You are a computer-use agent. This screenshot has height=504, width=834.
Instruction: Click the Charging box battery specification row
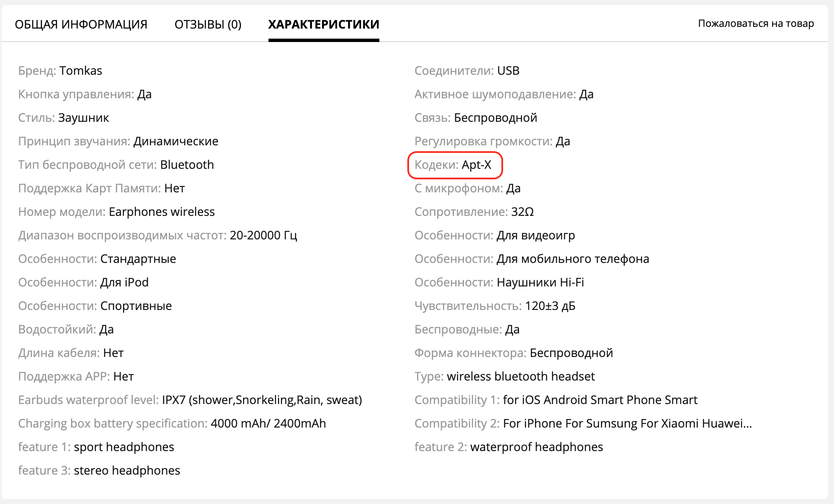[172, 423]
